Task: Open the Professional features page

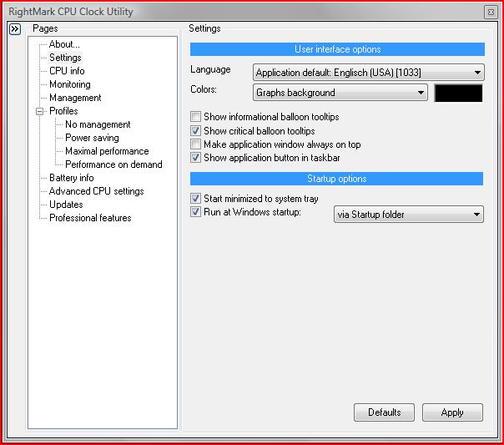Action: 90,218
